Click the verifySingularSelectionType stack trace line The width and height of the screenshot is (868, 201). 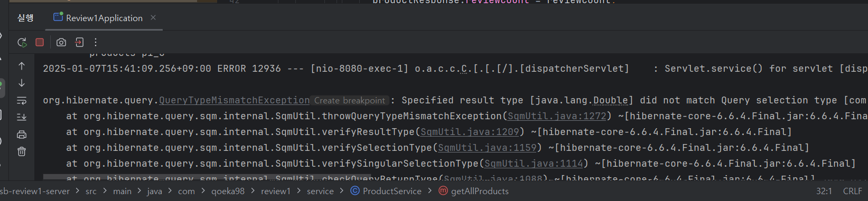pyautogui.click(x=461, y=164)
